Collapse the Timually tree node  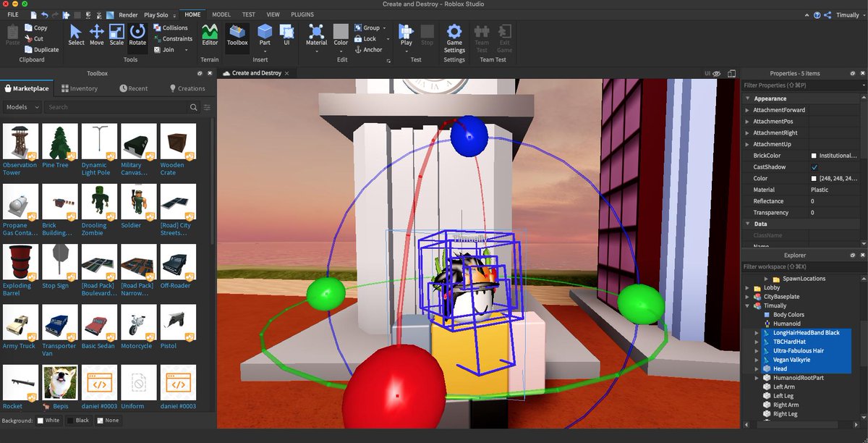click(x=748, y=305)
